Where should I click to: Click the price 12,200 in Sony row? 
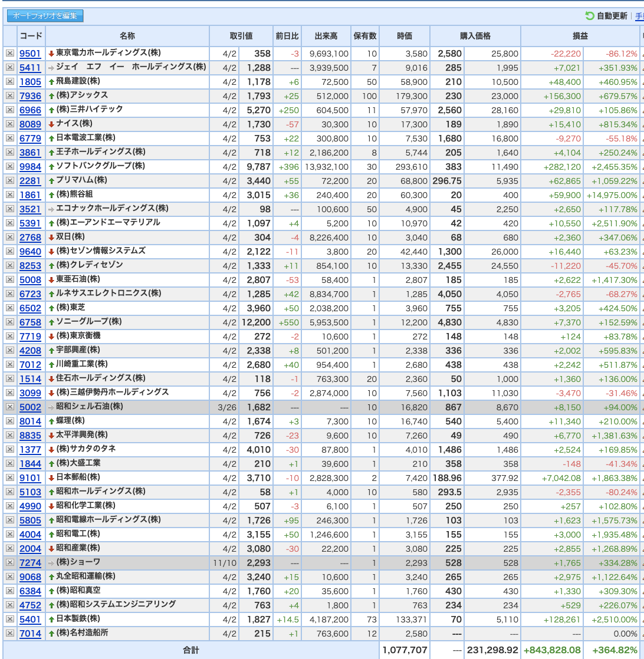256,322
